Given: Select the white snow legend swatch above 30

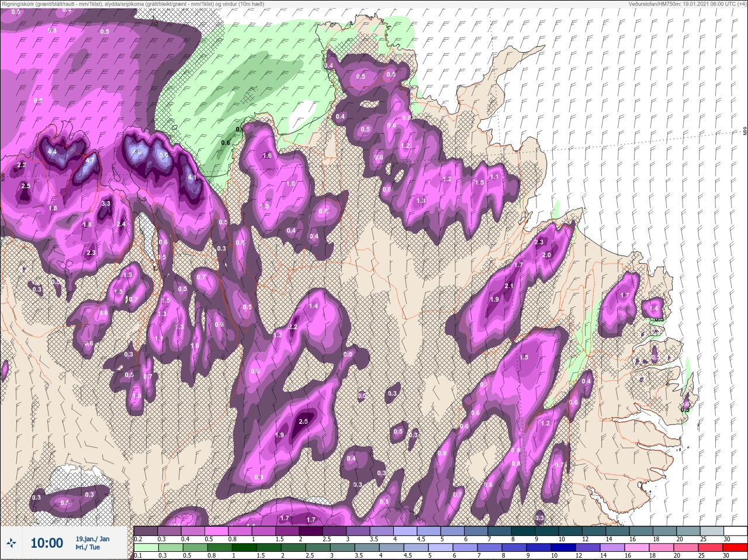Looking at the screenshot, I should (x=736, y=531).
